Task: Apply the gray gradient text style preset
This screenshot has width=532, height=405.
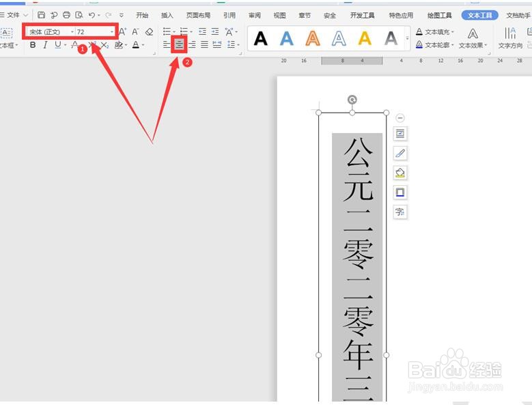Action: point(391,38)
